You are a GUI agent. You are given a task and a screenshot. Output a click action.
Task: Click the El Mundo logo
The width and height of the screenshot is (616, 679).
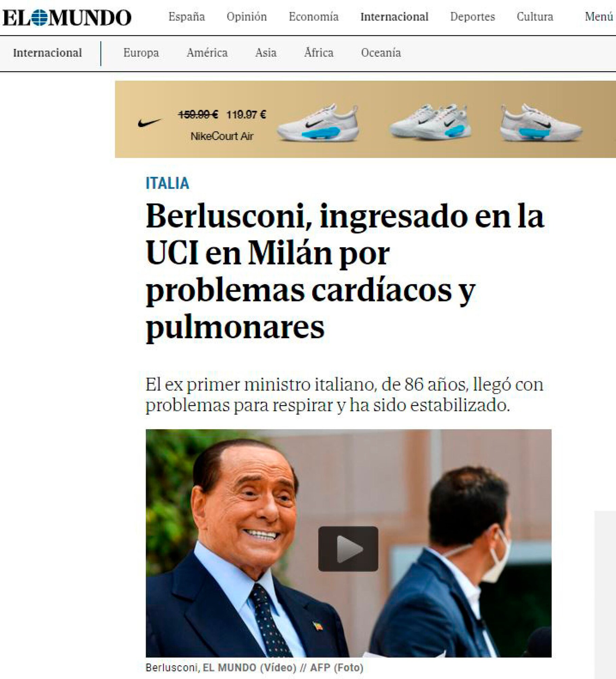point(67,17)
